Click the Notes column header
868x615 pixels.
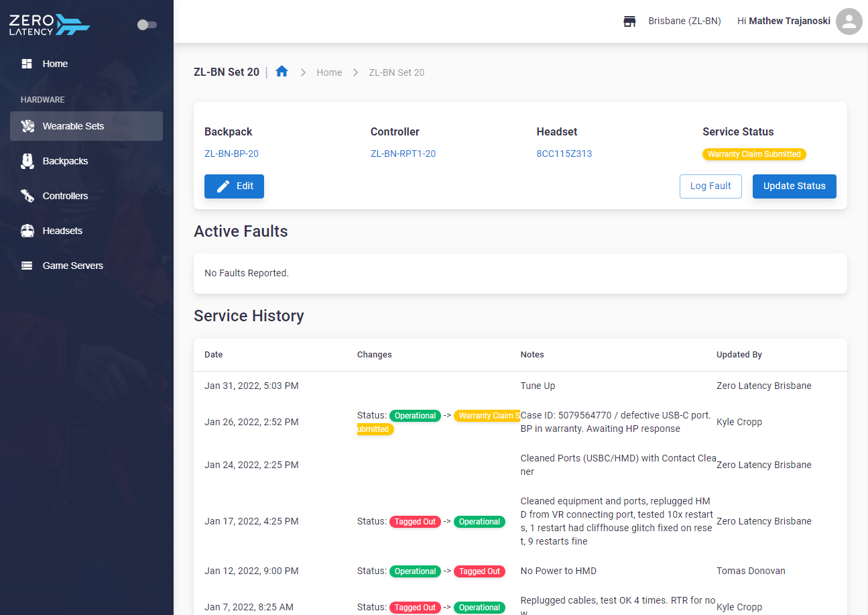[532, 355]
